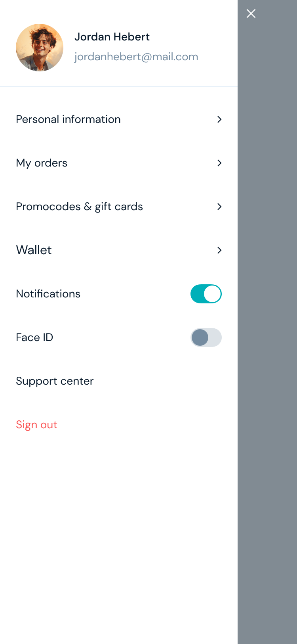
Task: Click the Jordan Hebert name
Action: 112,37
